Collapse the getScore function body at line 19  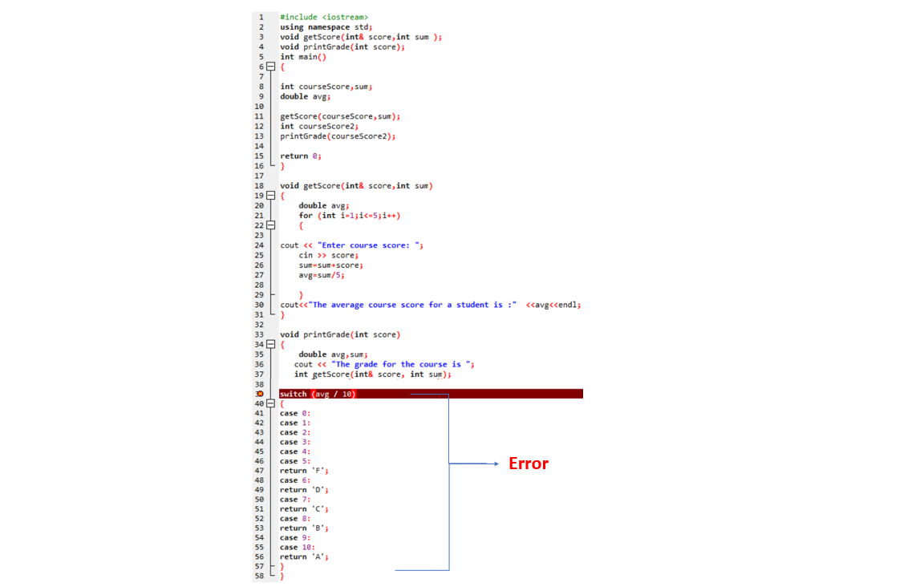tap(270, 195)
